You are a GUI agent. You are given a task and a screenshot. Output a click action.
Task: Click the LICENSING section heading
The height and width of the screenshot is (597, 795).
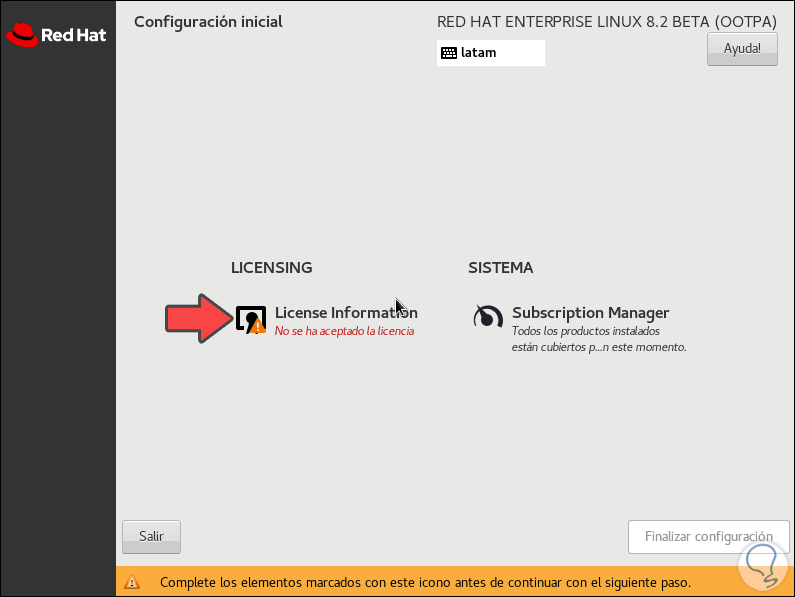pos(272,268)
